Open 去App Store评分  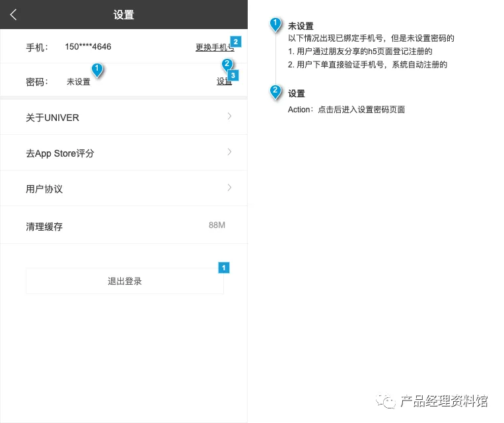124,153
